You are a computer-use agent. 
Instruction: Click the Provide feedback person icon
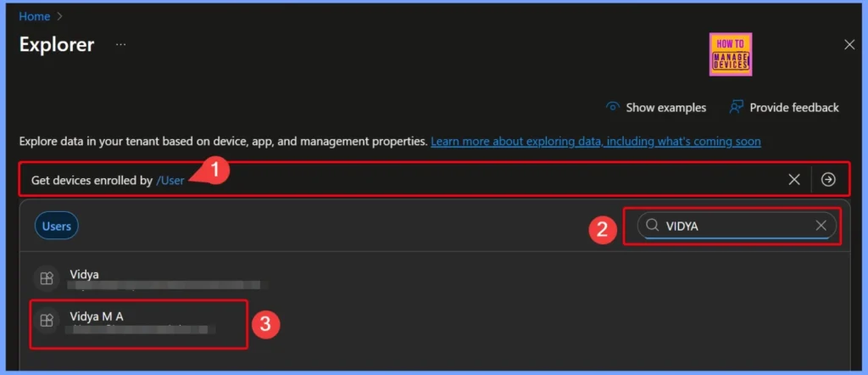(736, 107)
